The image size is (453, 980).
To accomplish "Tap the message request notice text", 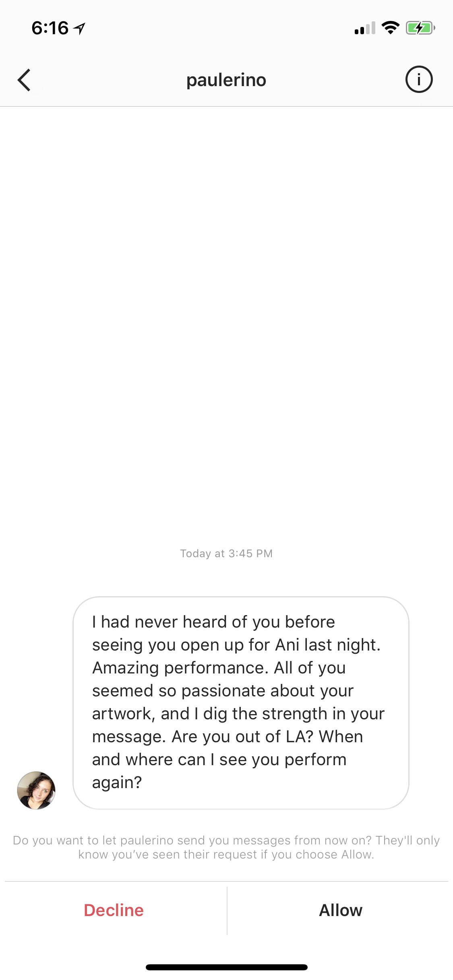I will (226, 847).
